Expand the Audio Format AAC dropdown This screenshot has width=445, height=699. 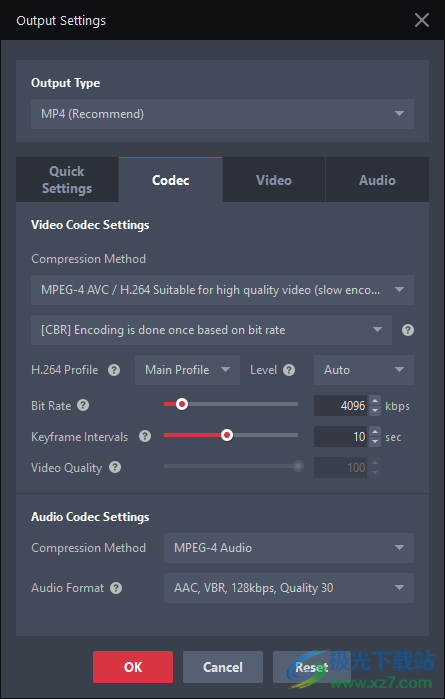[288, 588]
